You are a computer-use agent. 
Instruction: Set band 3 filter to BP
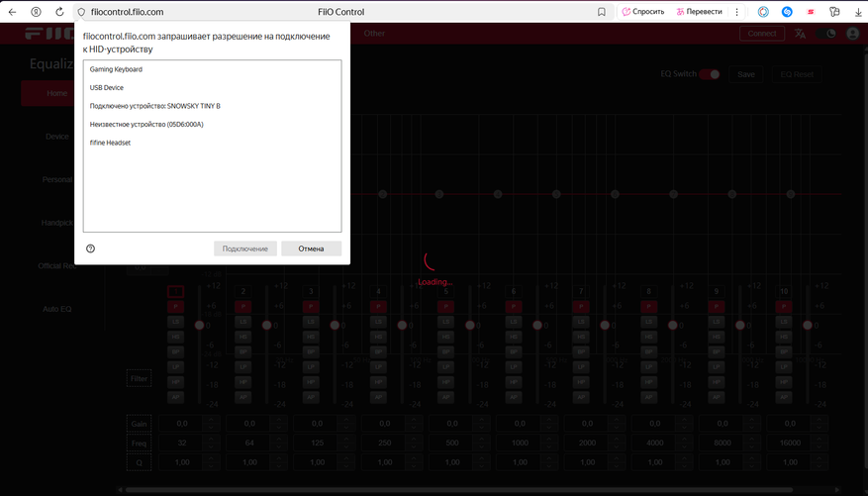[x=311, y=351]
